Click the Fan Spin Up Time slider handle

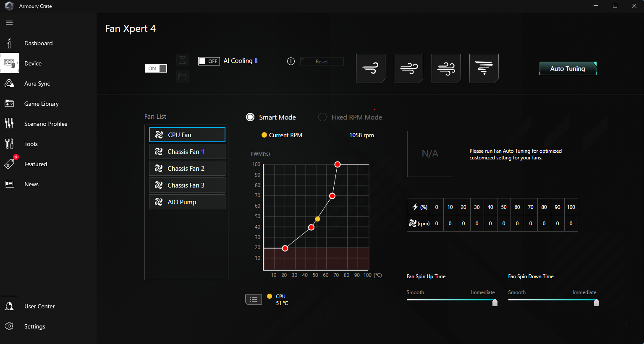click(495, 302)
